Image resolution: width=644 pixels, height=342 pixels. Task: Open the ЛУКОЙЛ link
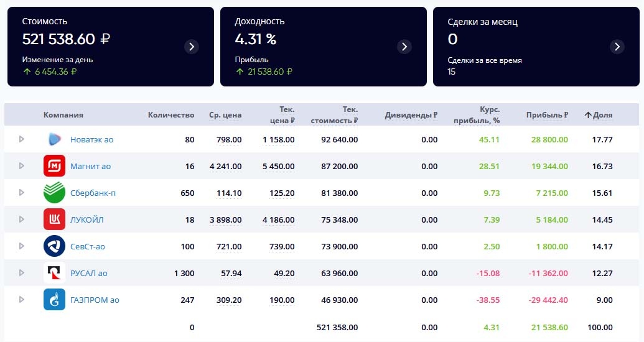click(x=86, y=220)
